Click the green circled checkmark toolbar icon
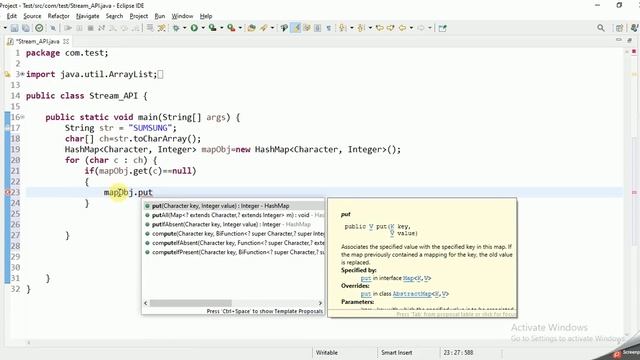 point(39,28)
